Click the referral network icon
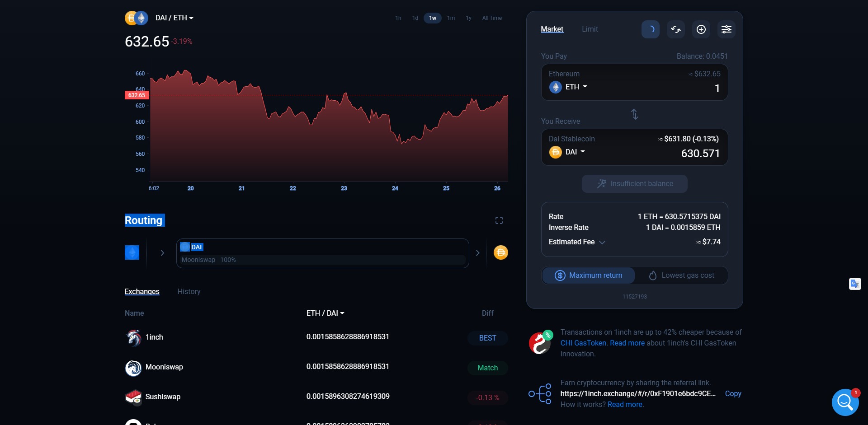Image resolution: width=868 pixels, height=425 pixels. (540, 394)
